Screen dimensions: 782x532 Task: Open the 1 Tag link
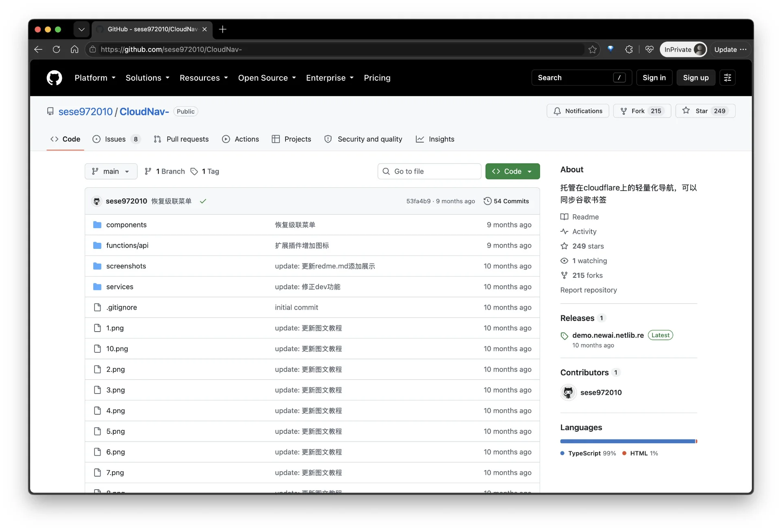205,171
